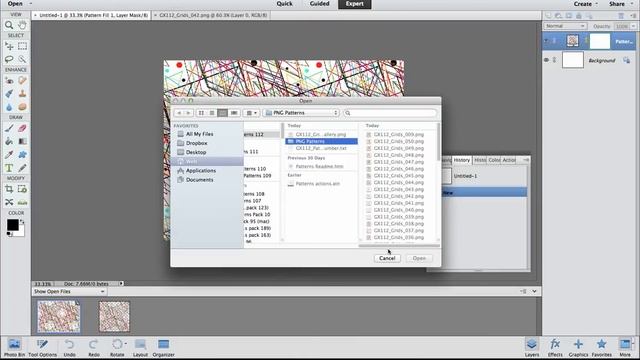Open the Effects panel
Screen dimensions: 640x360
tap(555, 348)
